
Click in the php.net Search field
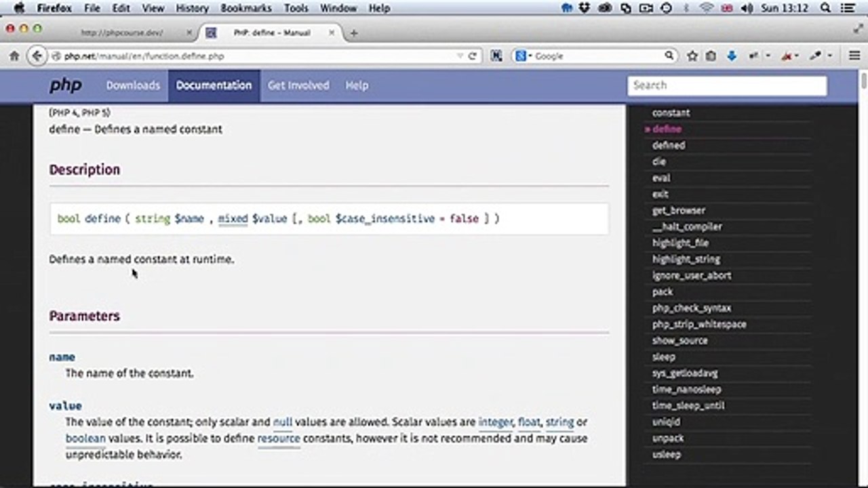pyautogui.click(x=727, y=85)
